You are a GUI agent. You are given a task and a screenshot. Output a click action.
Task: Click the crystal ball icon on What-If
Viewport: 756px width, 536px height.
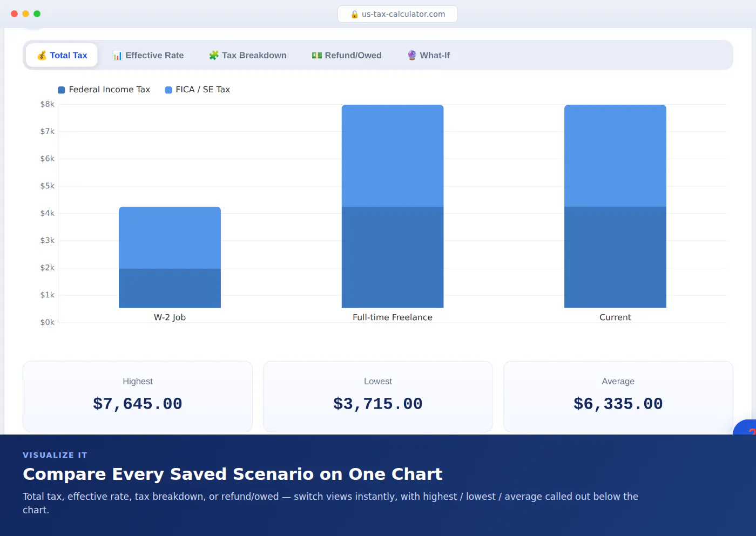tap(412, 55)
